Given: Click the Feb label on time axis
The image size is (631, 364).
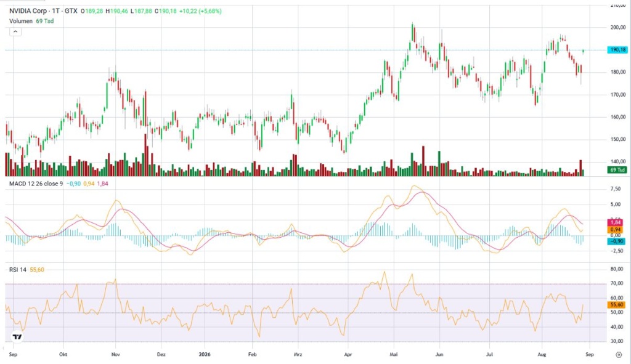Looking at the screenshot, I should [252, 354].
